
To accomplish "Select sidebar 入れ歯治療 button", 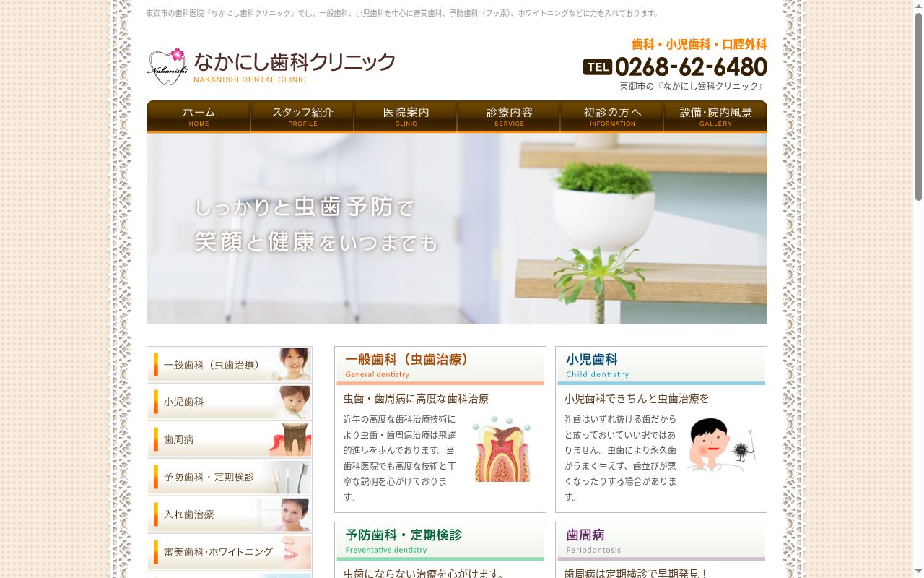I will pos(230,514).
